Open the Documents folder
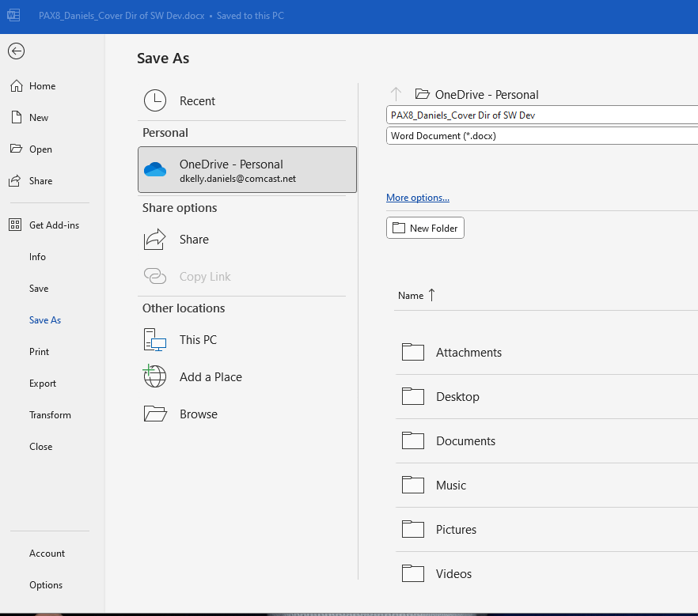 pyautogui.click(x=546, y=440)
